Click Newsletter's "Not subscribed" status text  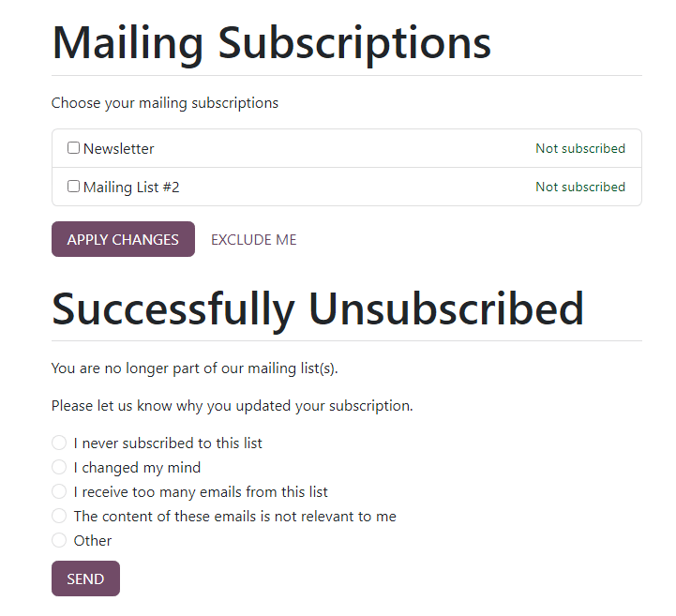579,148
